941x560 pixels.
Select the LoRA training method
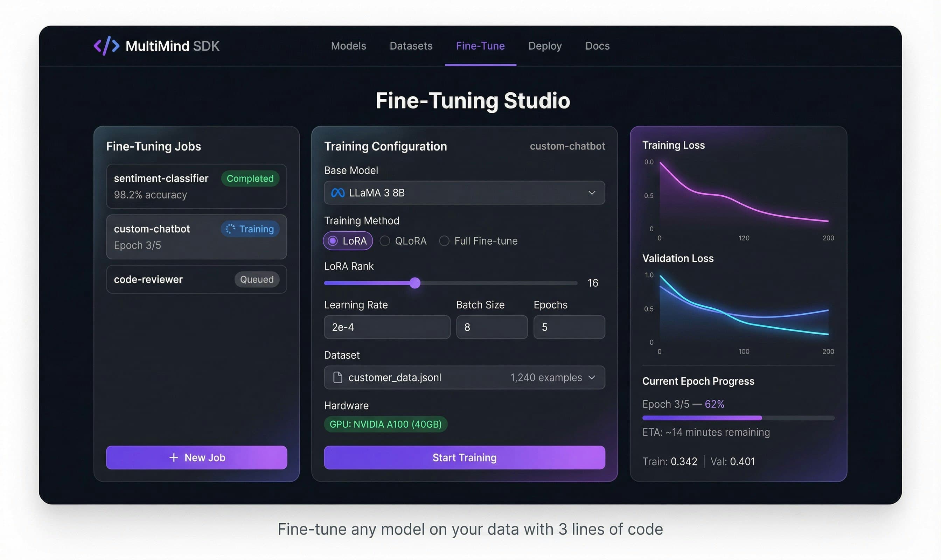pyautogui.click(x=333, y=241)
